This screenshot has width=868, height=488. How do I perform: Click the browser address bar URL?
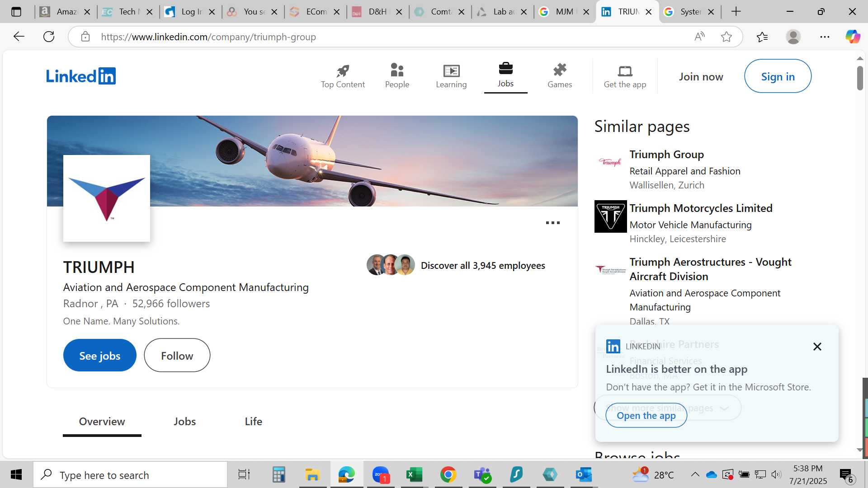(x=208, y=37)
